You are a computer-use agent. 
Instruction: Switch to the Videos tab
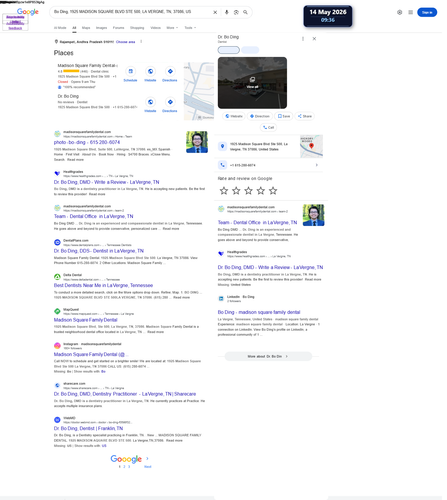(x=155, y=28)
